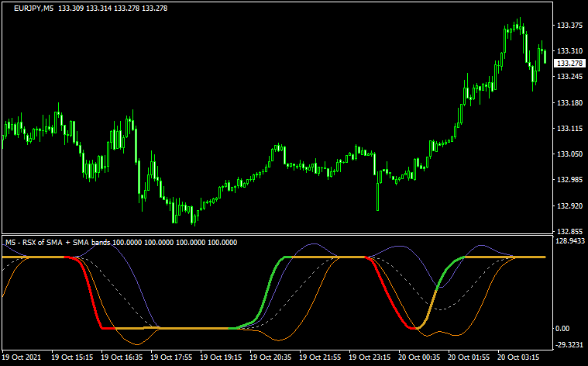Click the 19 Oct 23:15 time label
The width and height of the screenshot is (588, 366).
coord(370,357)
